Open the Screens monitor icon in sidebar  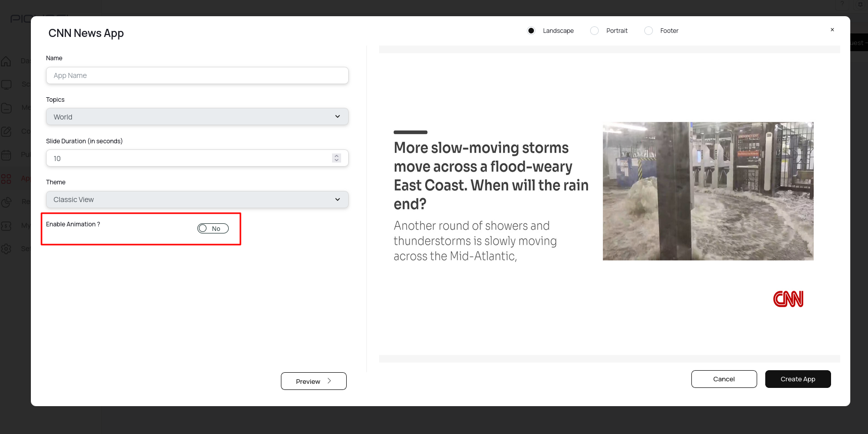pos(6,85)
